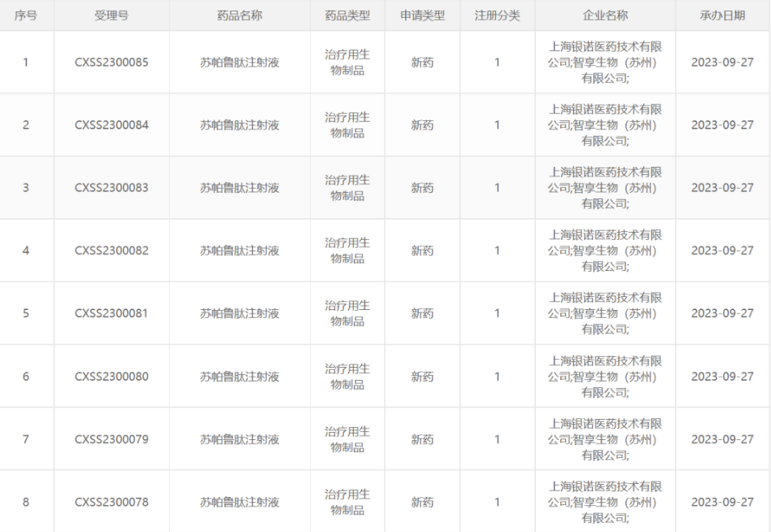Click 注册分类 value 1 in row CXSS2300080

tap(497, 377)
